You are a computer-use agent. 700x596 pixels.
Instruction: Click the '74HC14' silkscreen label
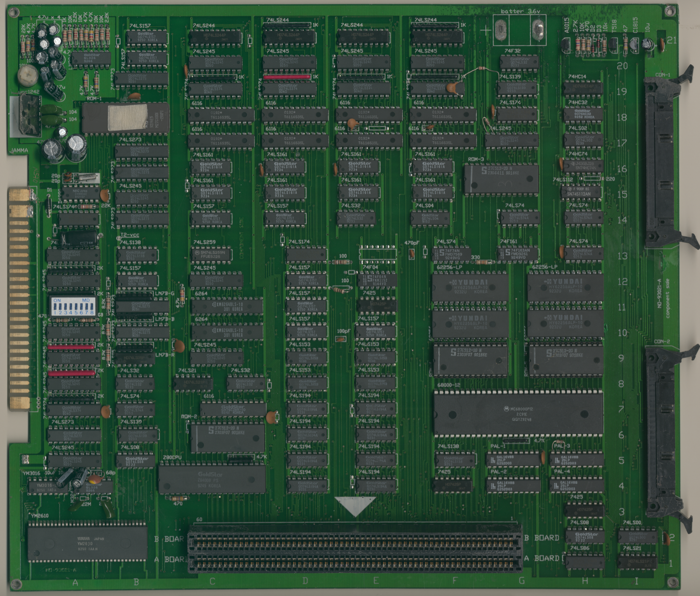(577, 77)
